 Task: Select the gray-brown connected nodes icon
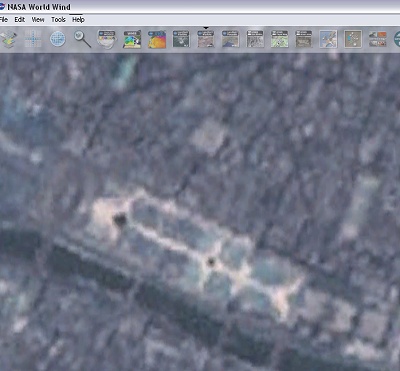coord(353,39)
